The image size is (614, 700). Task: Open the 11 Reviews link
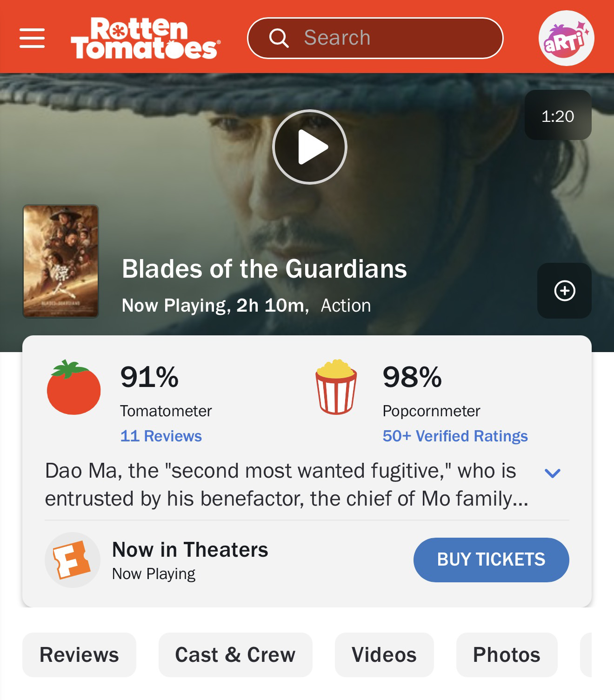pos(161,436)
